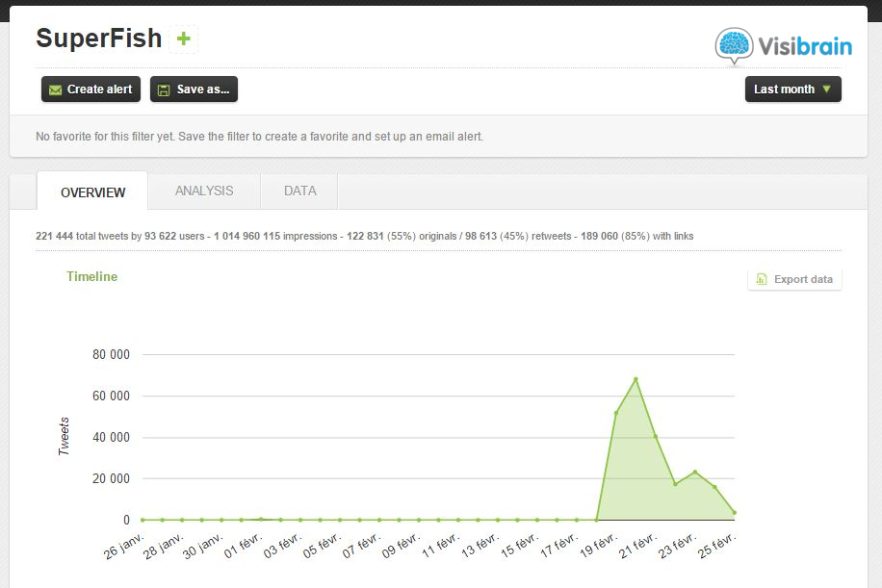Screen dimensions: 882x588
Task: Click the '93 622 users' statistic
Action: pyautogui.click(x=174, y=236)
